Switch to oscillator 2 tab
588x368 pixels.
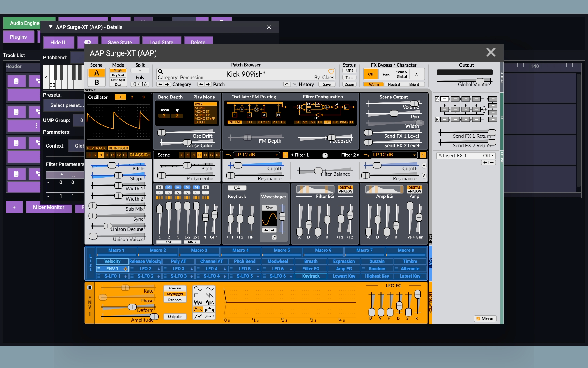[x=132, y=97]
